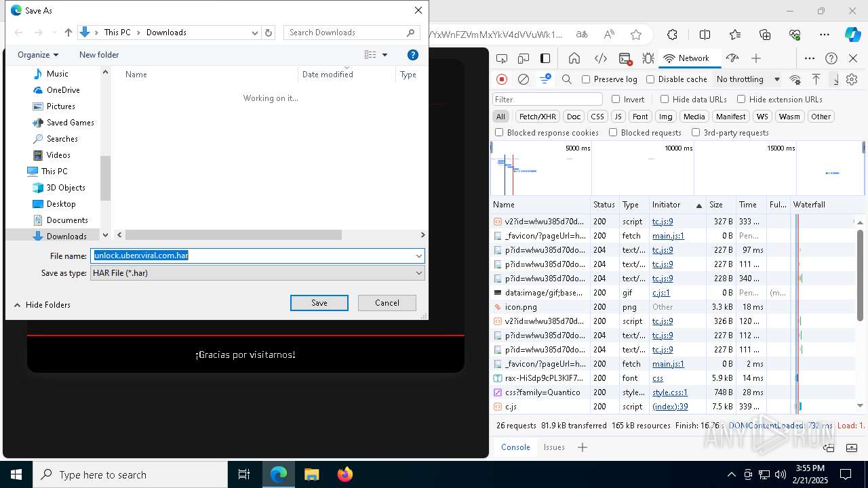Open the Organize menu dropdown
Image resolution: width=868 pixels, height=488 pixels.
pyautogui.click(x=38, y=55)
